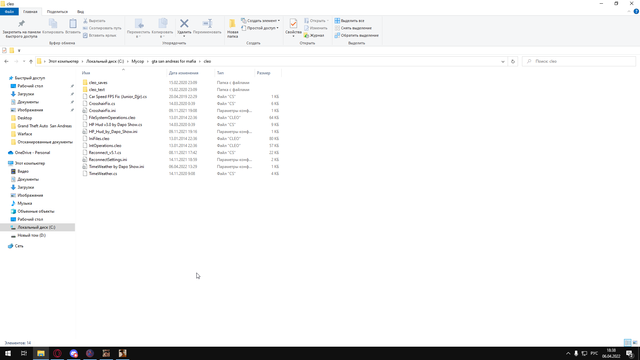Click the History (Журнал) item
Image resolution: width=640 pixels, height=360 pixels.
(x=314, y=36)
